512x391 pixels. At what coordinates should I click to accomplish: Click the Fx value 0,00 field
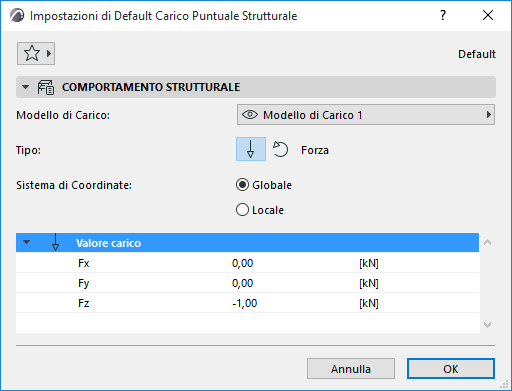coord(243,263)
